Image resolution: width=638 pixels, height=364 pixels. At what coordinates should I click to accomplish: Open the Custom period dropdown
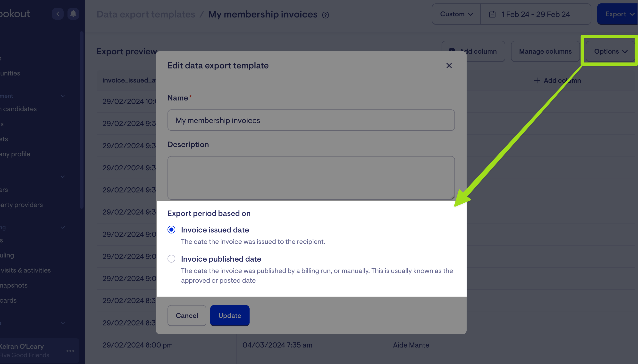456,14
